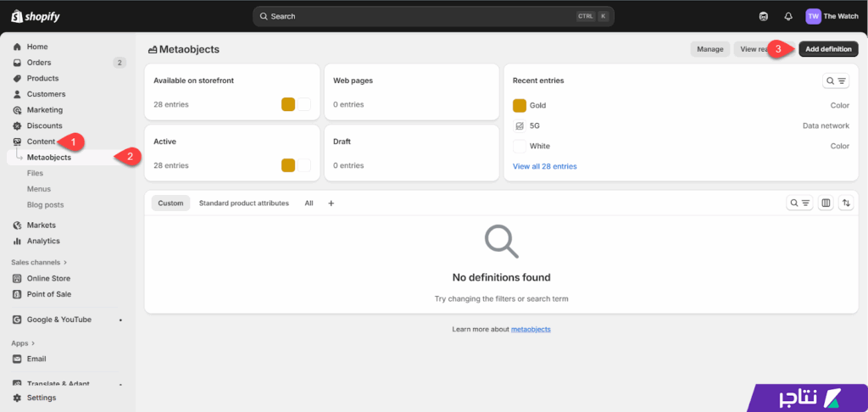The height and width of the screenshot is (412, 868).
Task: Open The Watch account menu
Action: [x=832, y=16]
